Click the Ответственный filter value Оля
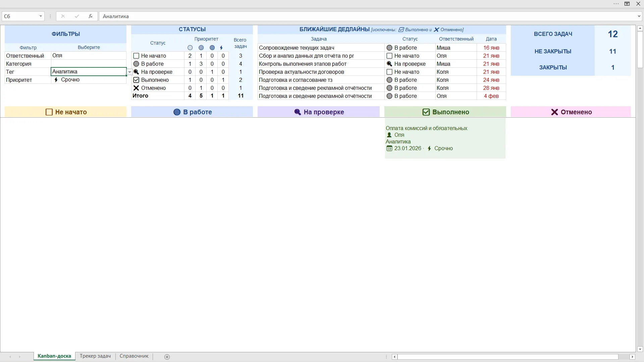The height and width of the screenshot is (362, 644). point(89,56)
